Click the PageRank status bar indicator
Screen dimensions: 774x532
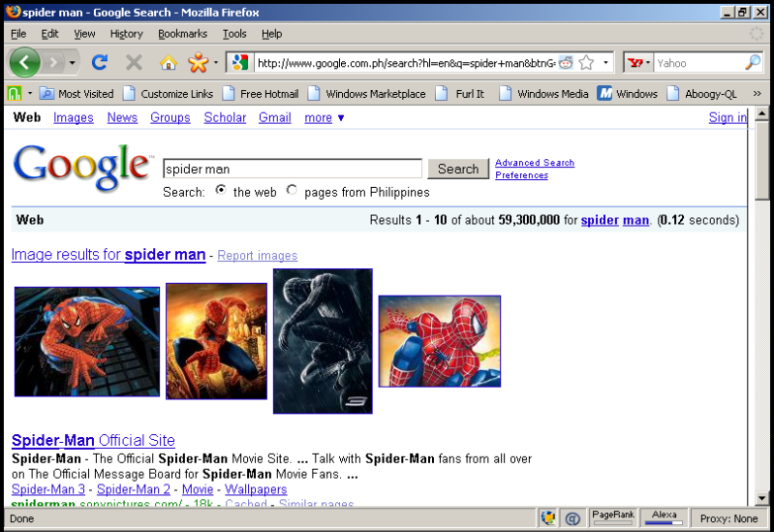click(613, 517)
